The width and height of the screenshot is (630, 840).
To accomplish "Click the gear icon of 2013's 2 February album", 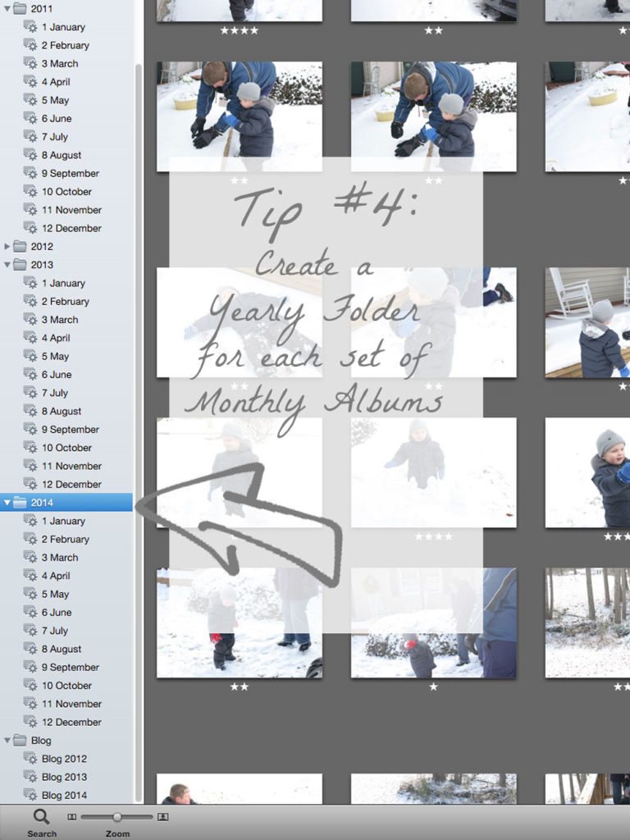I will tap(30, 301).
